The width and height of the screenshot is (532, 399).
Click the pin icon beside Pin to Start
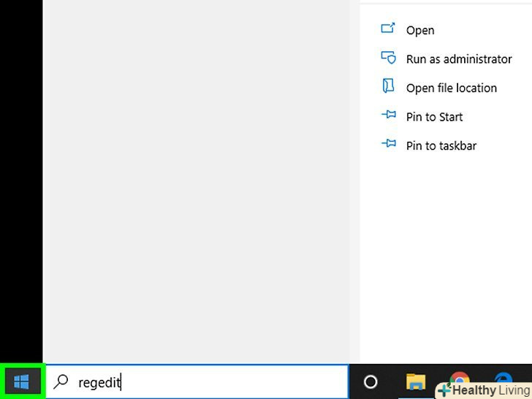(389, 114)
